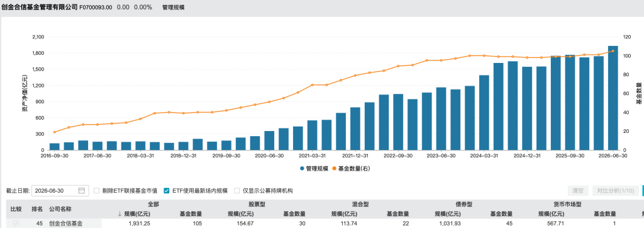This screenshot has width=644, height=228.
Task: Sort by 股票型 规模(亿元) column
Action: click(241, 214)
